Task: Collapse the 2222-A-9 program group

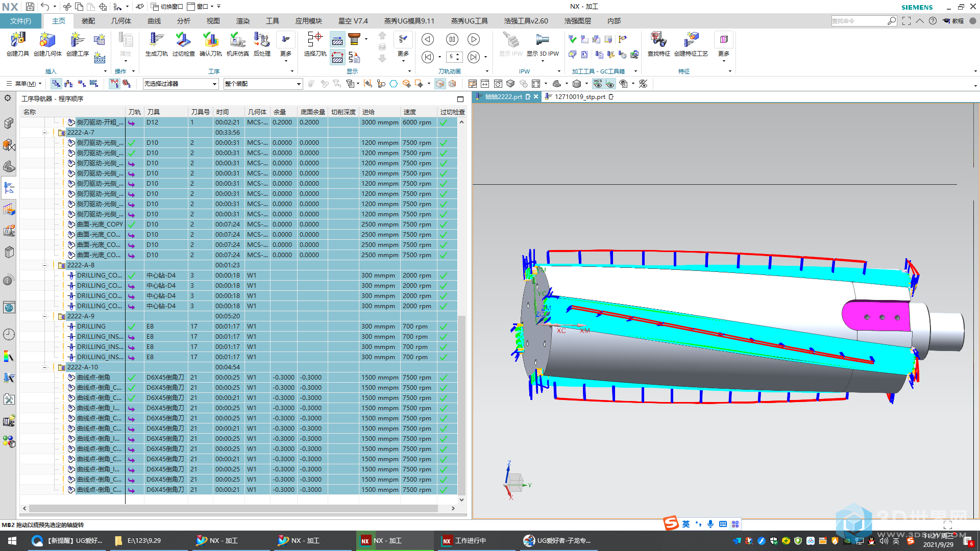Action: [x=45, y=316]
